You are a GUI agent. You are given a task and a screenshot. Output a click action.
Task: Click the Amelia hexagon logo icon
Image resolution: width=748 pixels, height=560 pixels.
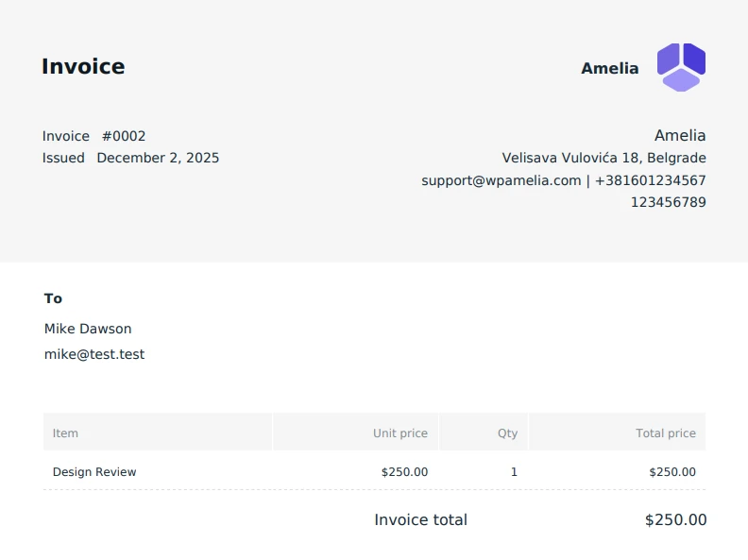point(681,67)
